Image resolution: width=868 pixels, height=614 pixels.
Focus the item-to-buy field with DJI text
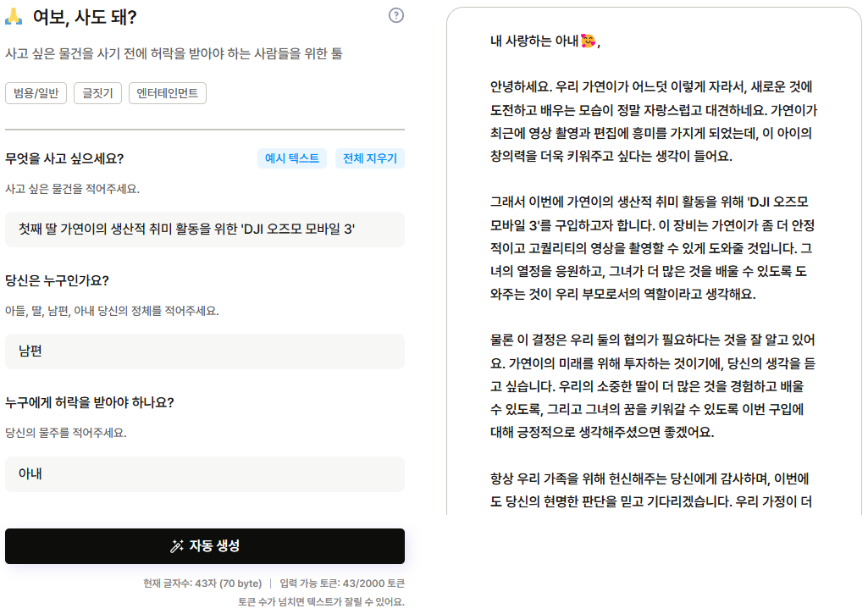[204, 230]
